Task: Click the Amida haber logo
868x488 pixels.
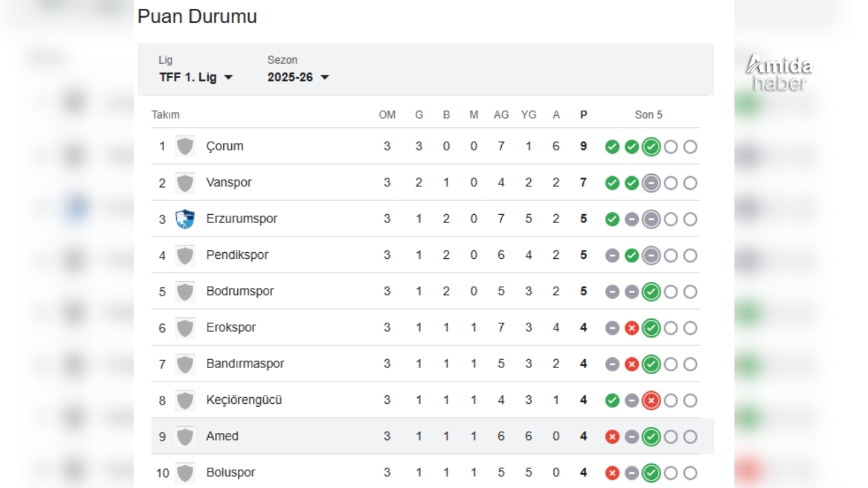Action: tap(778, 73)
